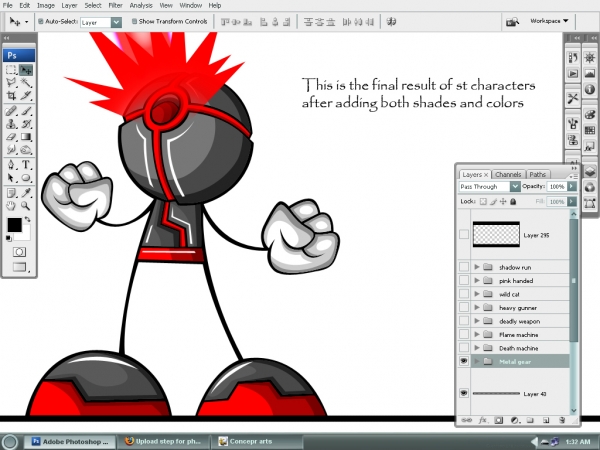Screen dimensions: 600x450
Task: Hide the Metal gear layer group
Action: [x=464, y=361]
